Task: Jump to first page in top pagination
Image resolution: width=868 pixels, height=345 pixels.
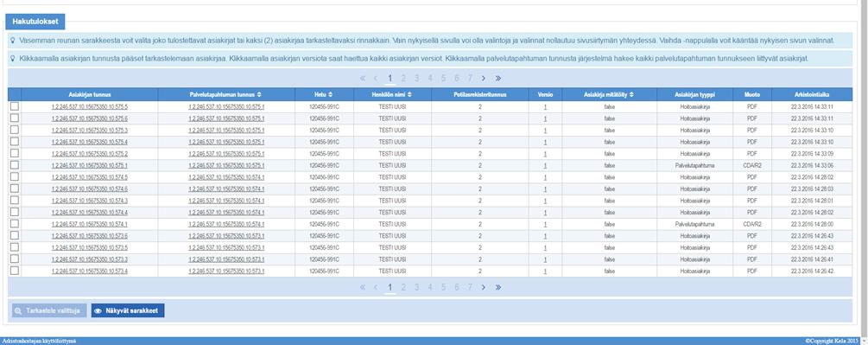Action: [x=363, y=78]
